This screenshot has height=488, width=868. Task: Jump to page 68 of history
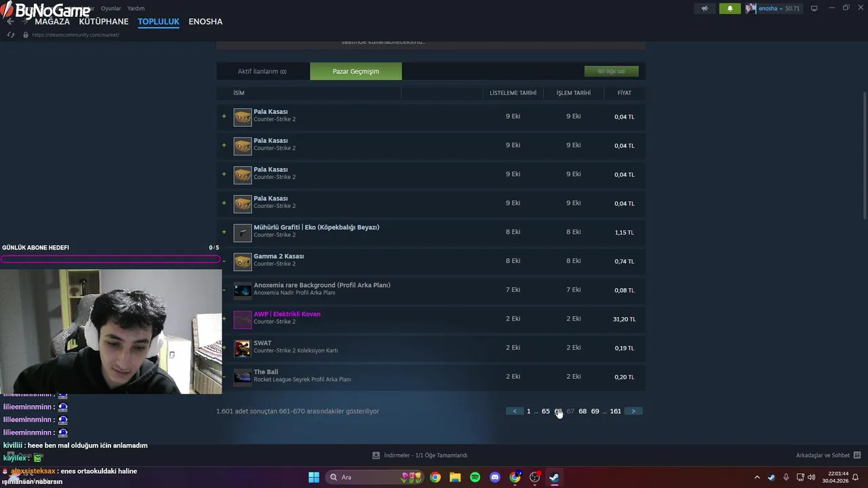pyautogui.click(x=583, y=411)
